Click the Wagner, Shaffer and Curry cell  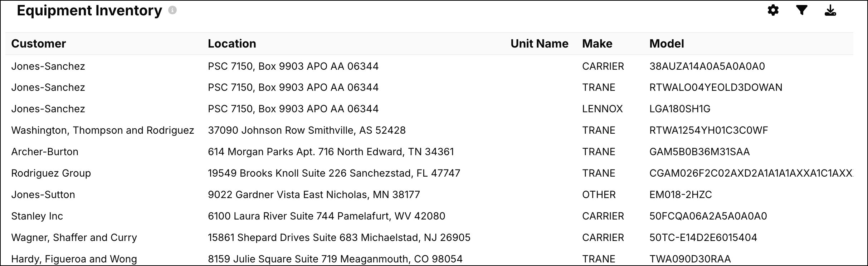coord(74,237)
